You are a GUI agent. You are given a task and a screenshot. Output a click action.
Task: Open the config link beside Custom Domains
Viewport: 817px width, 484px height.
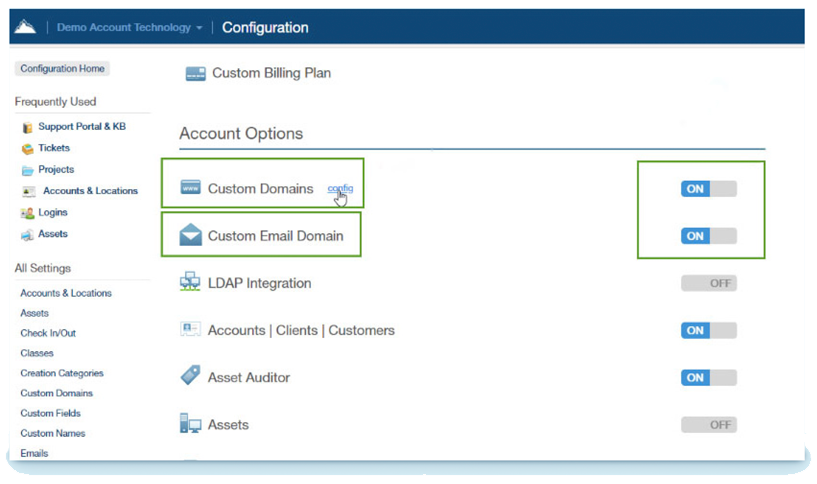(x=340, y=188)
